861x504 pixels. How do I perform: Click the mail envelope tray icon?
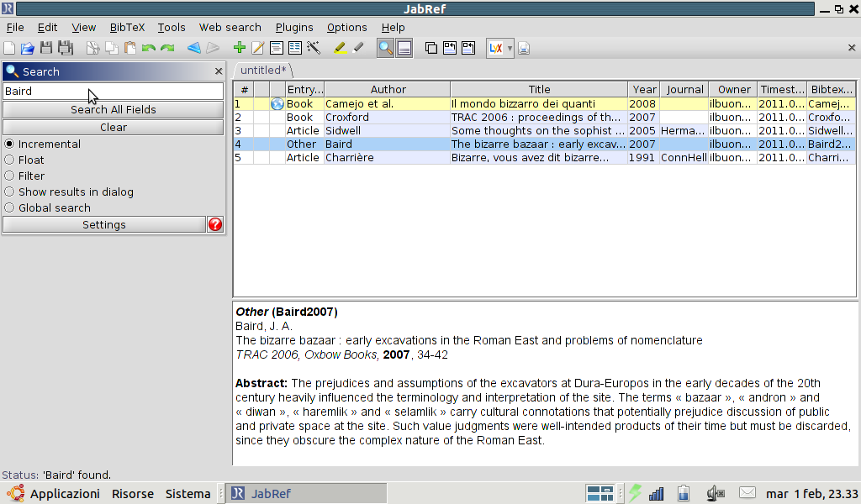[x=747, y=493]
